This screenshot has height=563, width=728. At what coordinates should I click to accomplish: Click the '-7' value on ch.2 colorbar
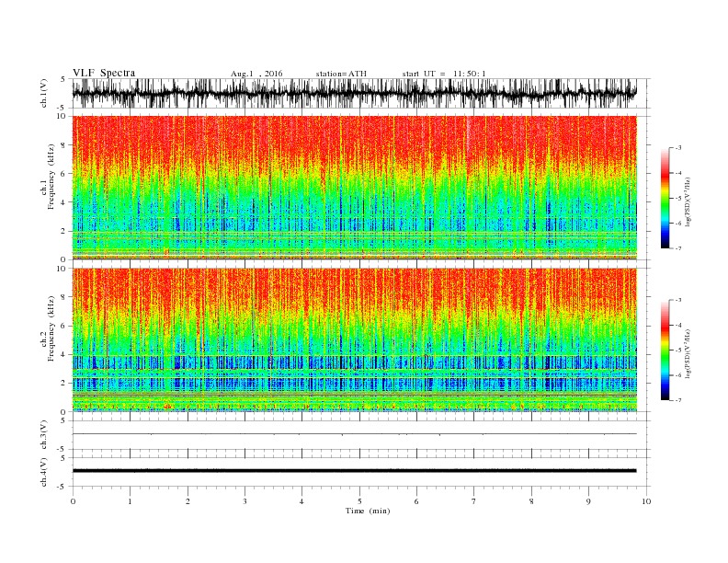[x=677, y=400]
